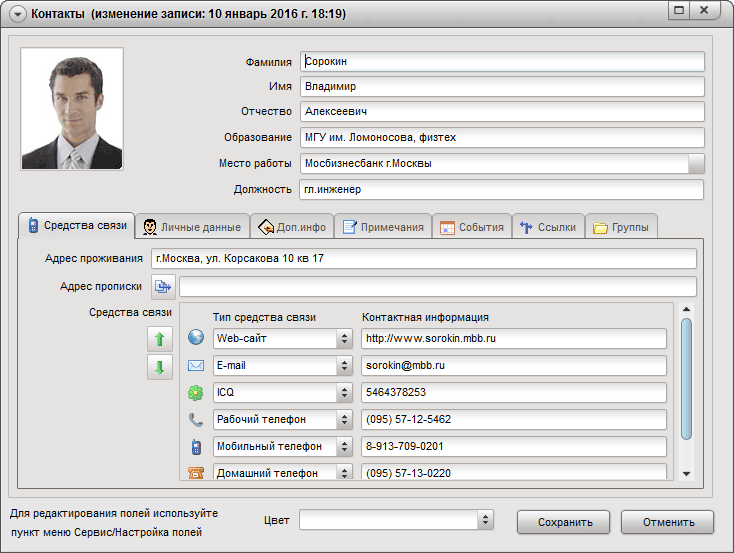Click the globe icon beside Web-сайт
This screenshot has height=553, width=734.
point(196,338)
